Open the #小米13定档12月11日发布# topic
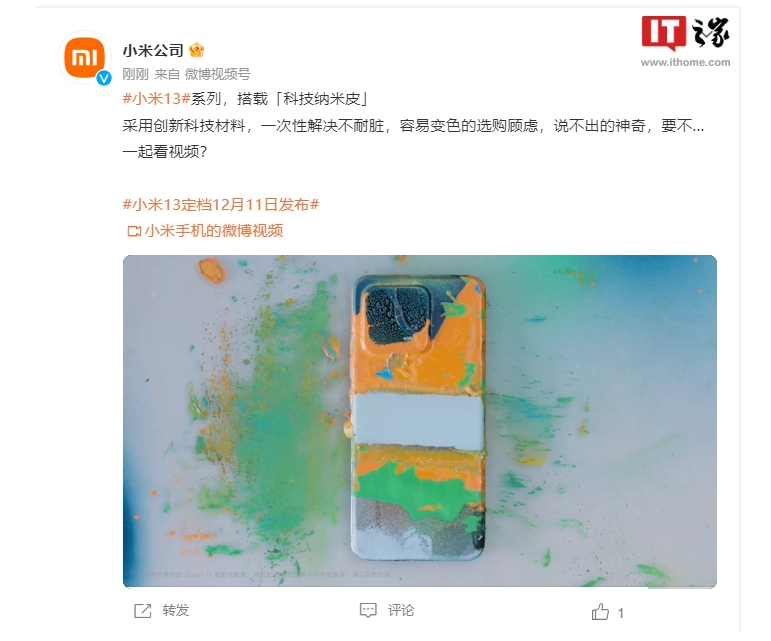 click(x=221, y=204)
